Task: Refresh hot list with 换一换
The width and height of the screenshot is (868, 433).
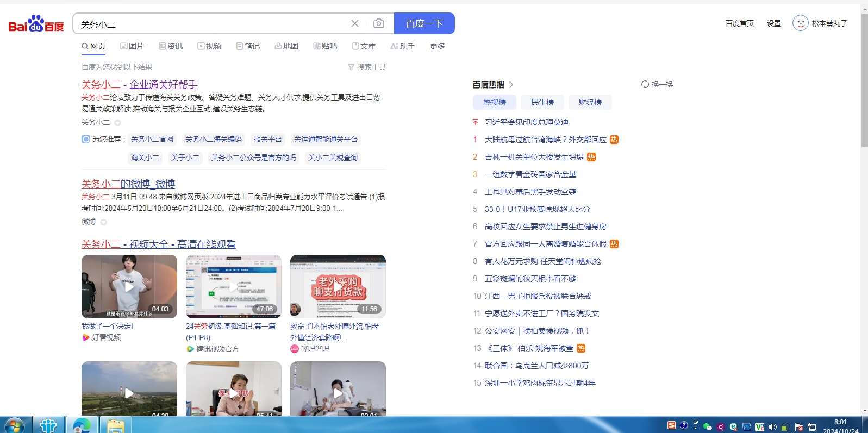Action: point(657,84)
